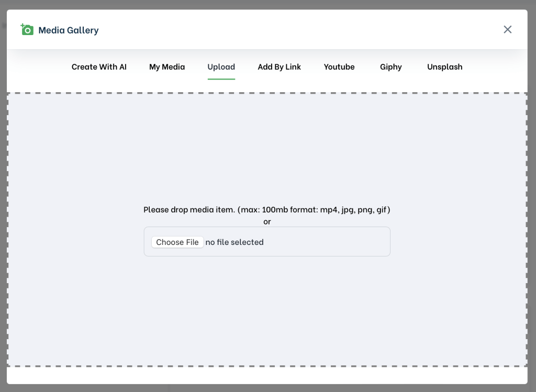Click the white footer strip below drop zone
Viewport: 536px width, 392px height.
[x=267, y=375]
